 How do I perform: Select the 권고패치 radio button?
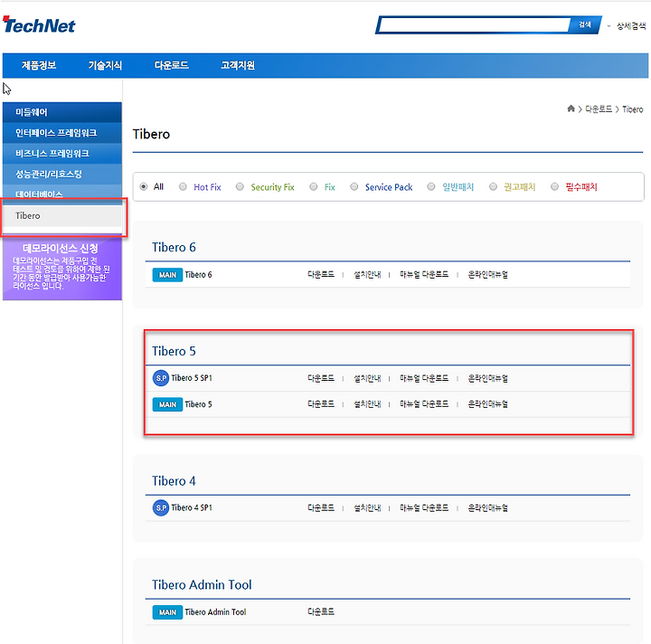coord(493,187)
